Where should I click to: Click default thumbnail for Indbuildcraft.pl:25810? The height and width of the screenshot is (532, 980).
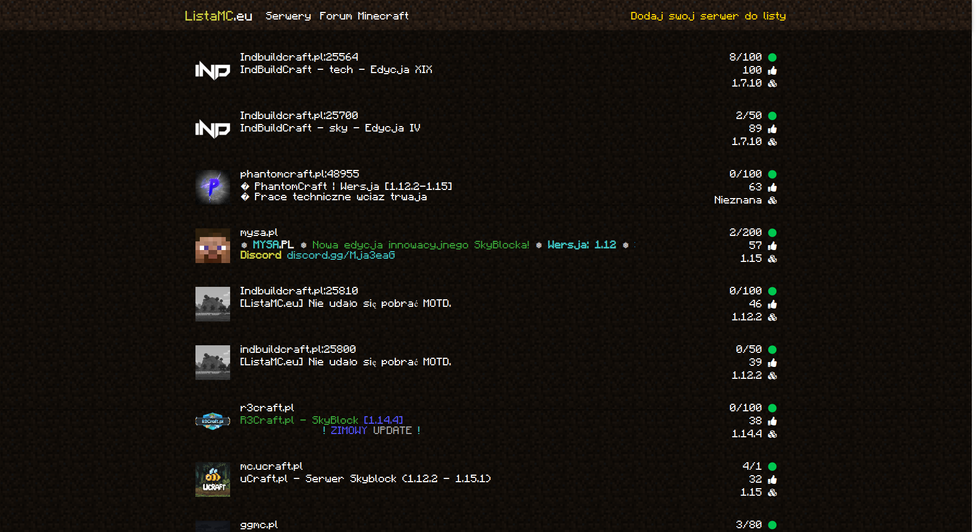click(212, 304)
